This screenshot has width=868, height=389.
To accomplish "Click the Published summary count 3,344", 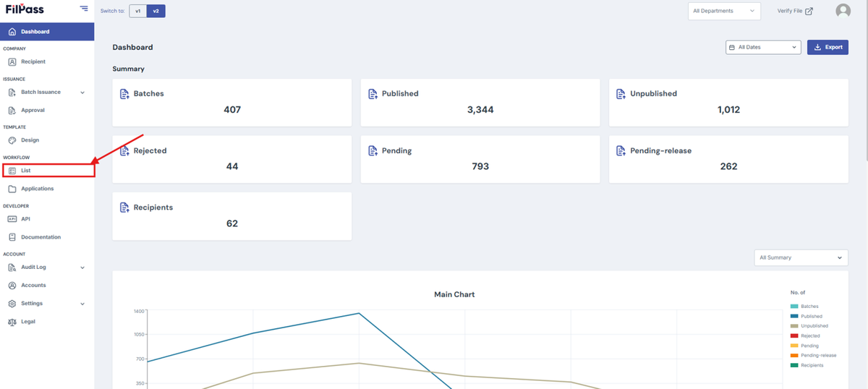I will point(480,110).
